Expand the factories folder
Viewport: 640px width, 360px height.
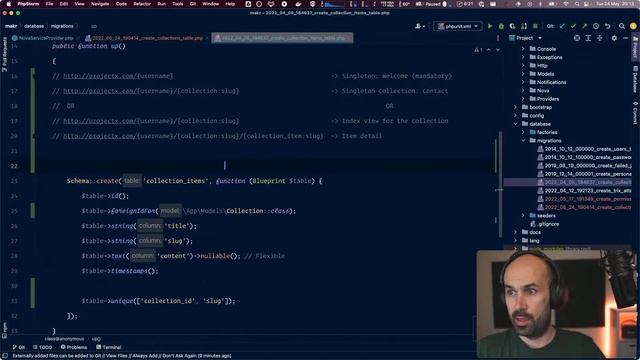click(x=523, y=132)
